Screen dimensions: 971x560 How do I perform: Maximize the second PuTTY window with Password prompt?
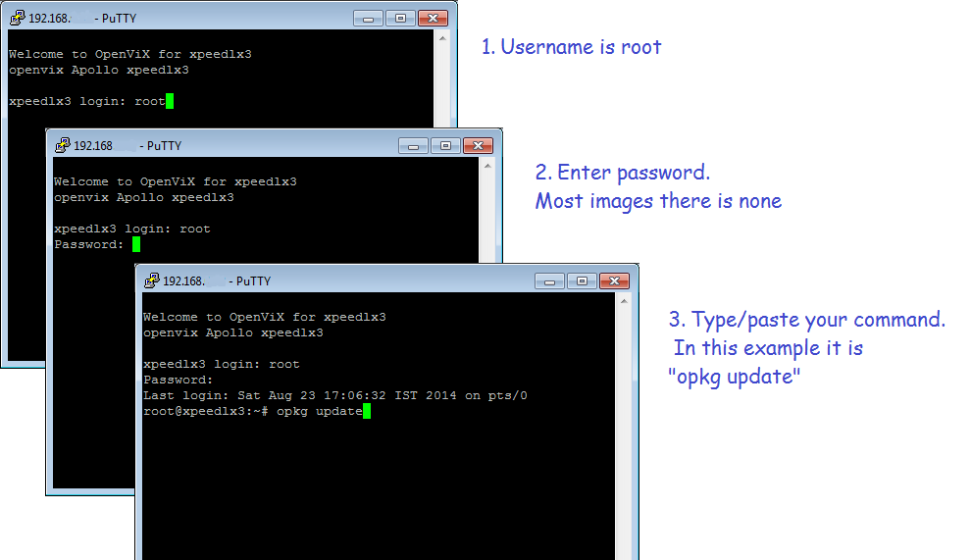point(445,146)
